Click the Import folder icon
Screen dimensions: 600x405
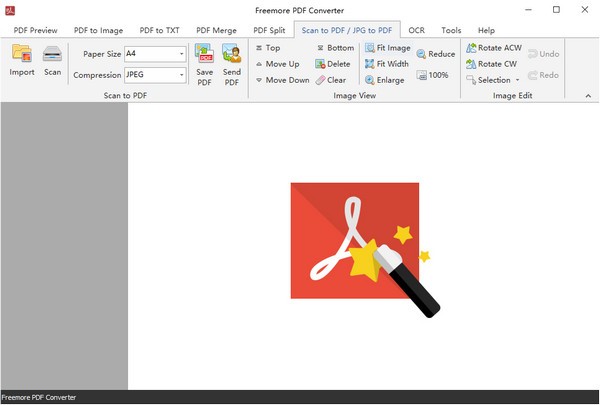point(21,54)
